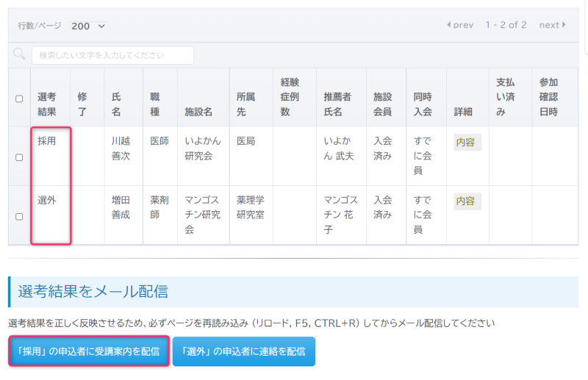Toggle the select-all checkbox in header
This screenshot has width=588, height=380.
tap(19, 99)
